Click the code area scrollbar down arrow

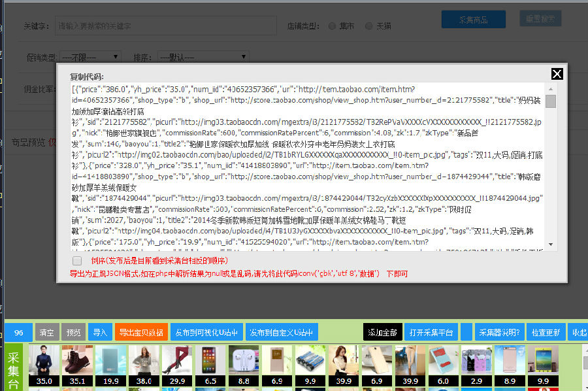coord(551,245)
